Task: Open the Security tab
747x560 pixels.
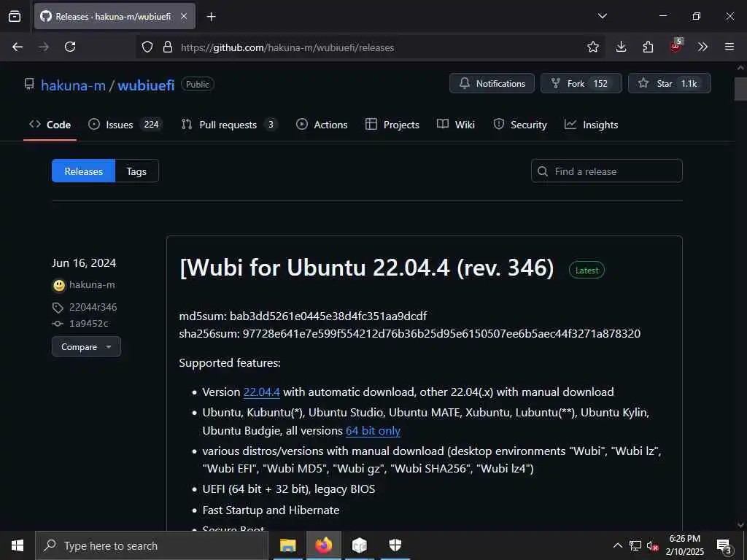Action: 519,125
